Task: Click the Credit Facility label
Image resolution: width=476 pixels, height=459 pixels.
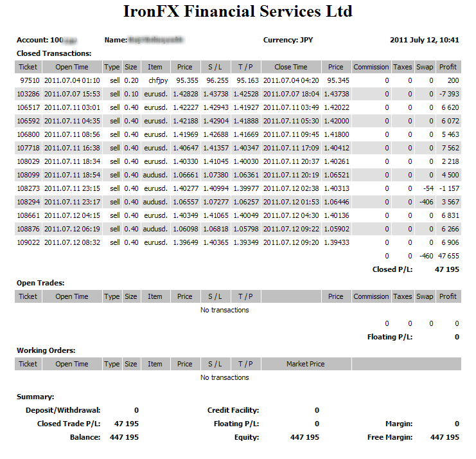Action: [x=233, y=410]
